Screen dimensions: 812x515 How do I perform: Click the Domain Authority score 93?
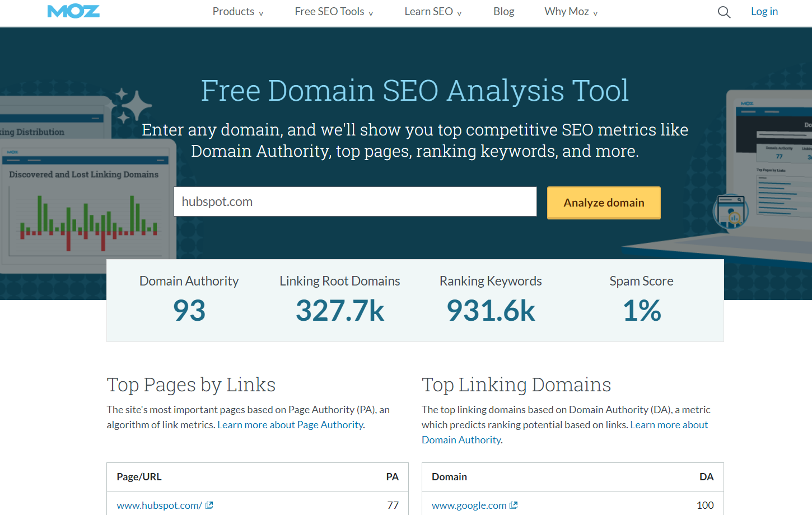[x=189, y=311]
